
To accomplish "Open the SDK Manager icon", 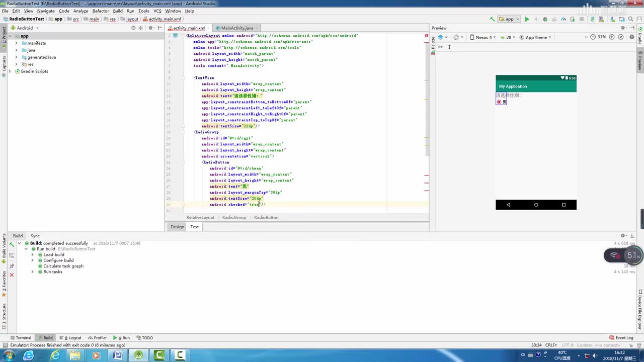I will (612, 19).
